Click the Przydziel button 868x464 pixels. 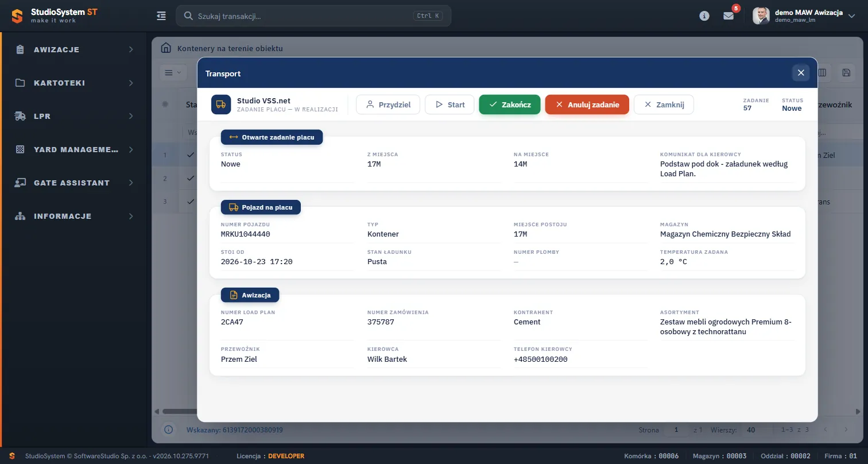click(388, 105)
